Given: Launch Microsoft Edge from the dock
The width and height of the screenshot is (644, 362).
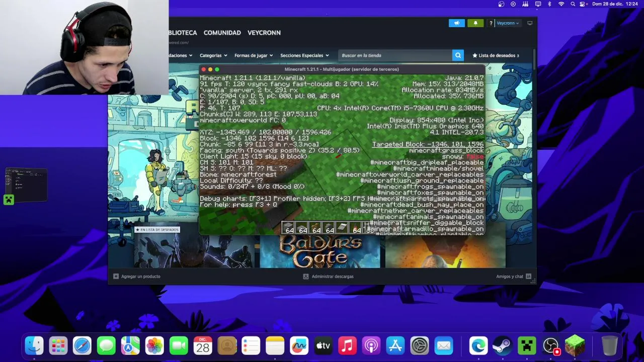Looking at the screenshot, I should click(x=478, y=346).
